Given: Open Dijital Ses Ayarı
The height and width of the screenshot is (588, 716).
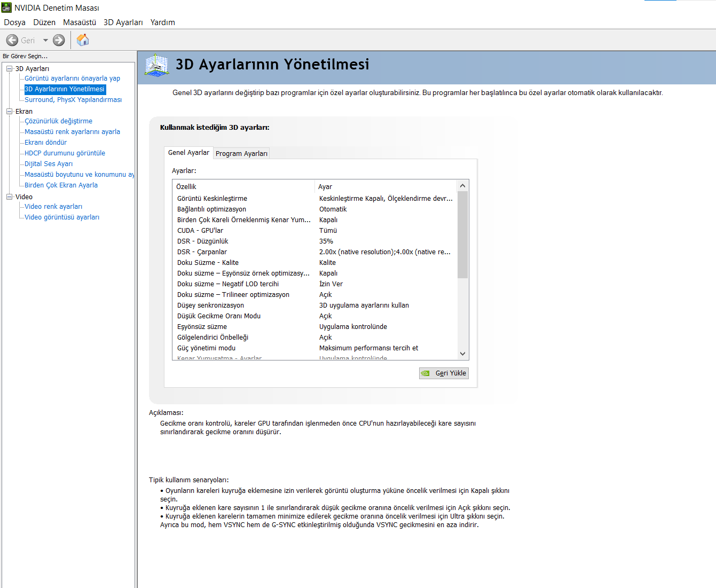Looking at the screenshot, I should [49, 164].
